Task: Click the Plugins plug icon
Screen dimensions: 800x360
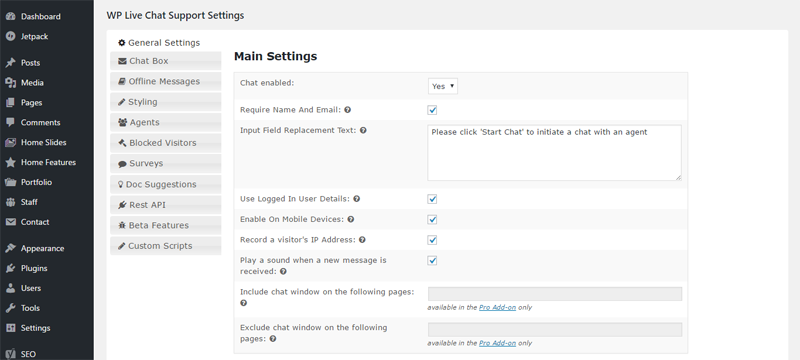Action: pos(10,268)
